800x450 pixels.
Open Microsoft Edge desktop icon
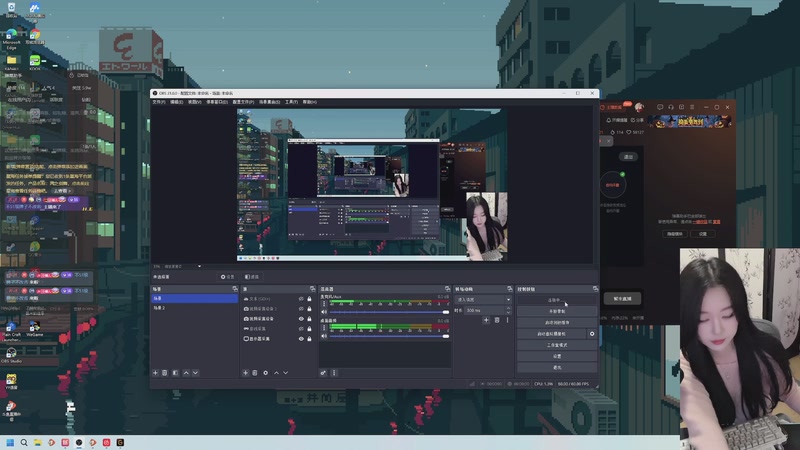[11, 39]
